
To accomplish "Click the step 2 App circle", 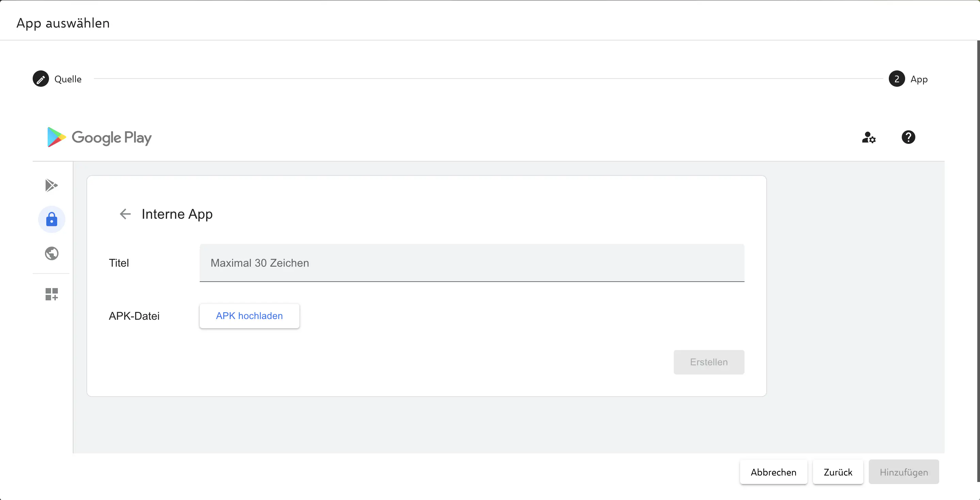I will click(896, 79).
